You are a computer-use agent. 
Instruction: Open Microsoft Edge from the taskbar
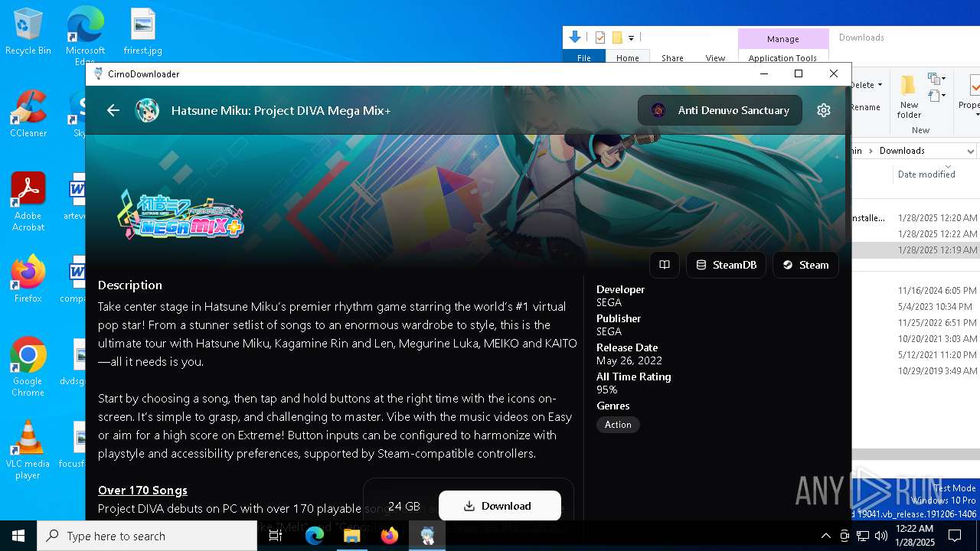315,536
